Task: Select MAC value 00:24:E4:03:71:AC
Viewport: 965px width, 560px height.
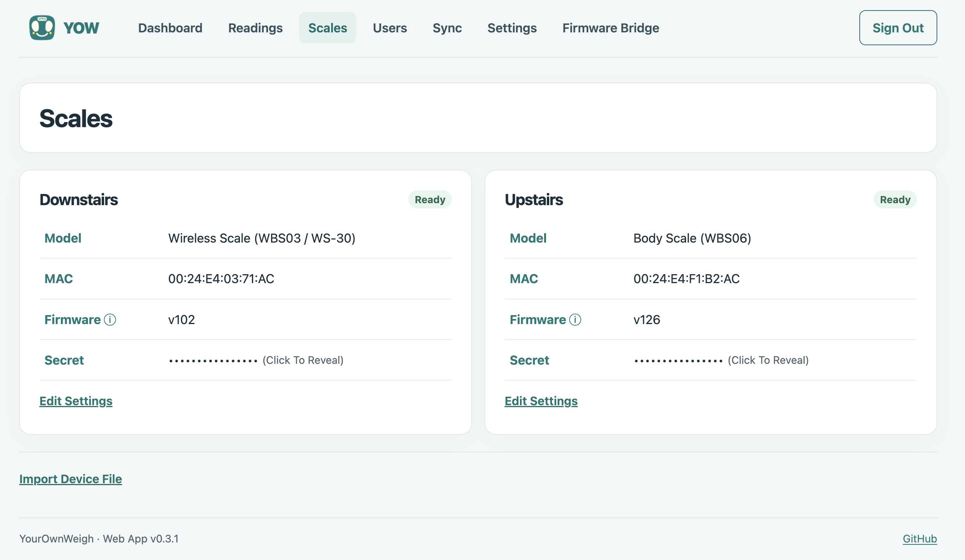Action: [x=221, y=279]
